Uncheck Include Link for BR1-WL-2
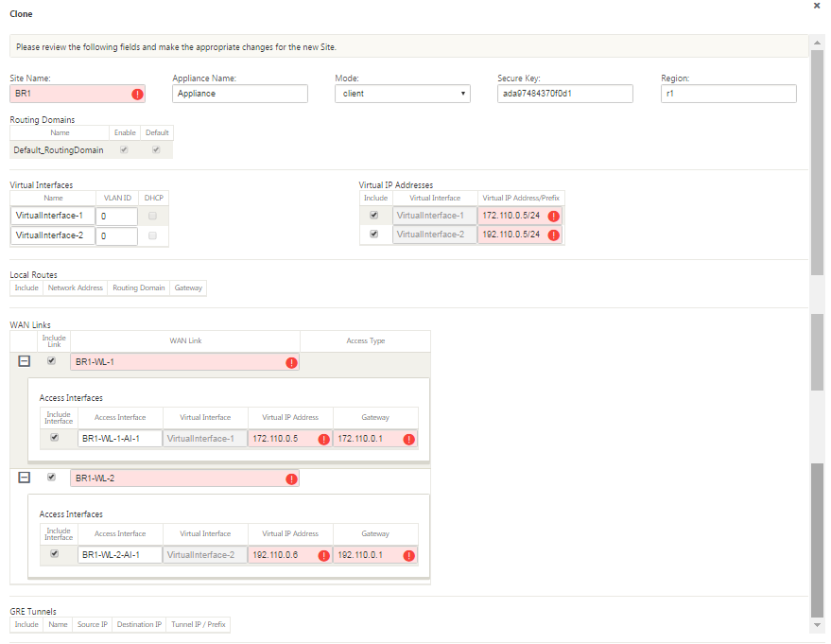 point(51,477)
